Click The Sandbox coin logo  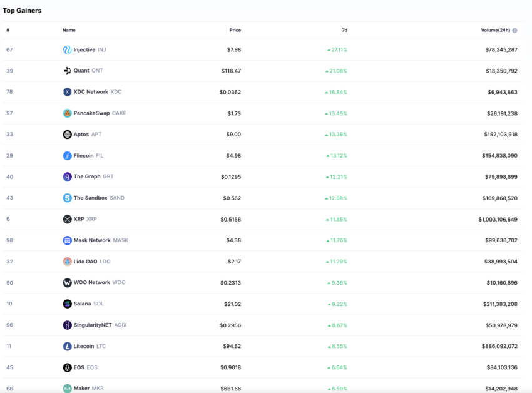pyautogui.click(x=67, y=198)
